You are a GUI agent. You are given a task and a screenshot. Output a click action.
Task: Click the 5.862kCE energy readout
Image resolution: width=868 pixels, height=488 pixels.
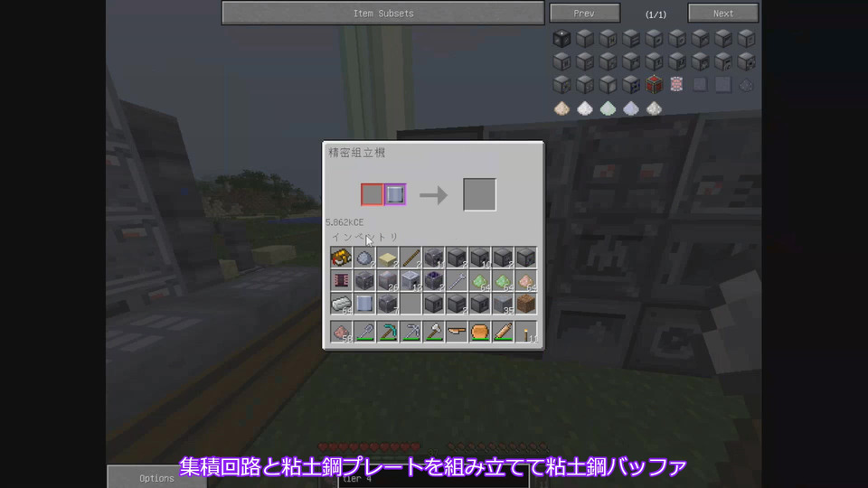[x=344, y=222]
